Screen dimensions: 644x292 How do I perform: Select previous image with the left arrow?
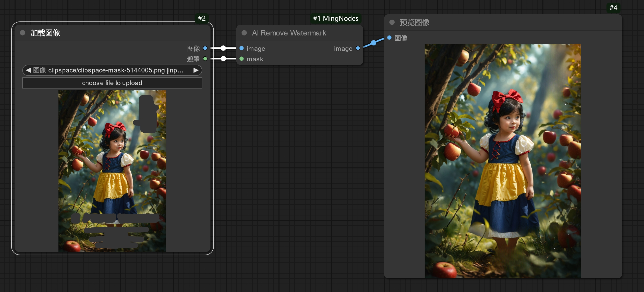28,70
